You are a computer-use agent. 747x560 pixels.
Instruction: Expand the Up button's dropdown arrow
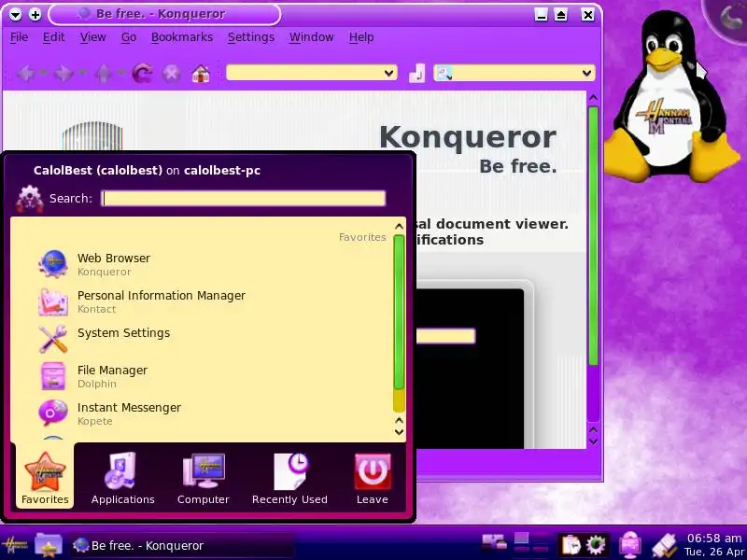tap(120, 73)
